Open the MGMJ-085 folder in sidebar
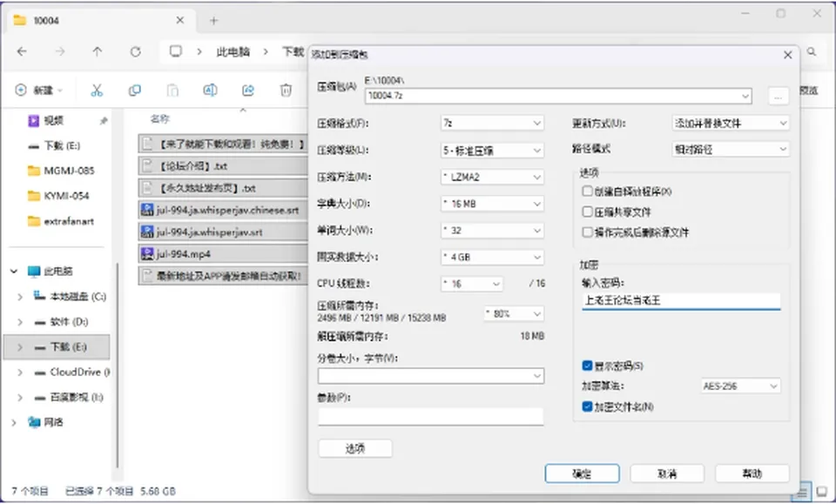Image resolution: width=836 pixels, height=504 pixels. 61,171
